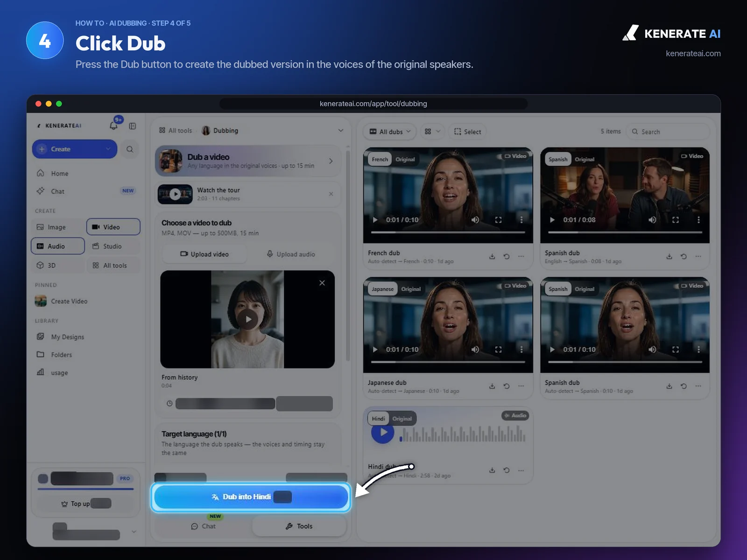747x560 pixels.
Task: Seek the French dub progress bar
Action: pyautogui.click(x=448, y=232)
